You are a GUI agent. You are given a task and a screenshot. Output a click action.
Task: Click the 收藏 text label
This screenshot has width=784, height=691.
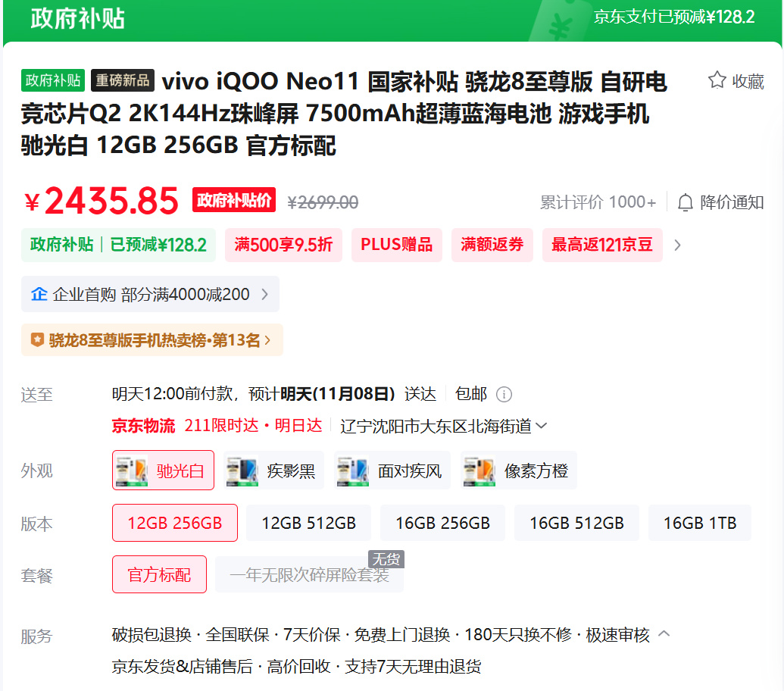(x=748, y=81)
